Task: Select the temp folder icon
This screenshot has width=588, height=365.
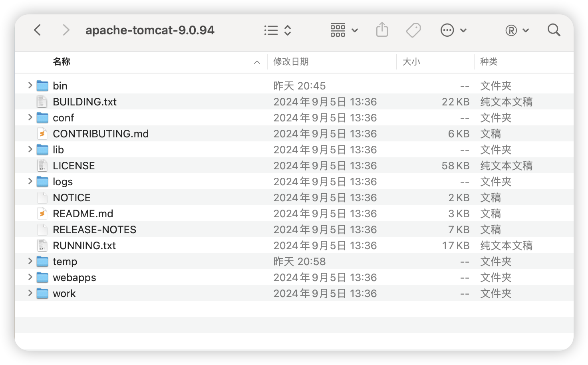Action: [42, 261]
